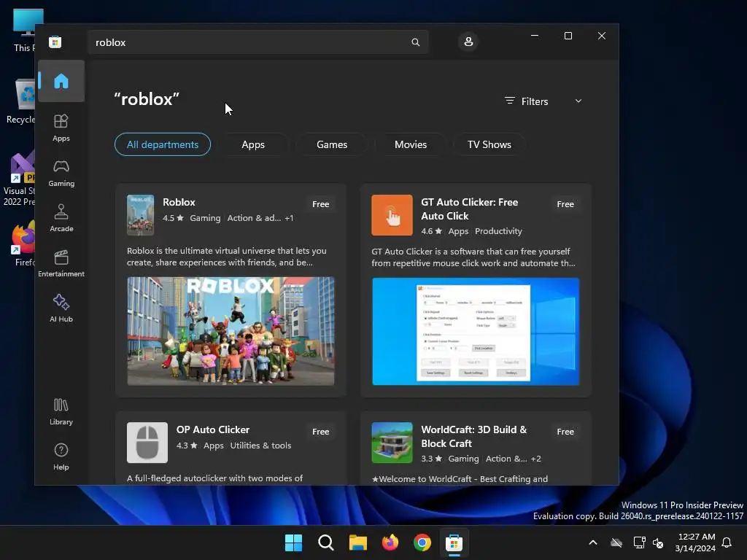Switch to the TV Shows filter tab
This screenshot has width=747, height=560.
(489, 144)
